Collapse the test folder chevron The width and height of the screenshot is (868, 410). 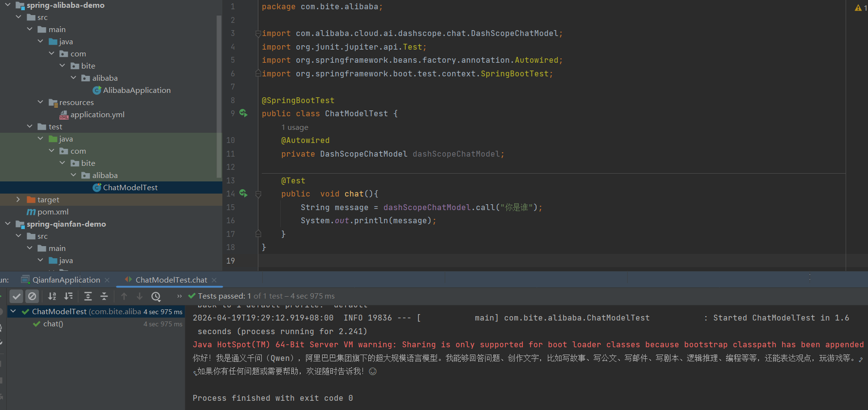30,126
